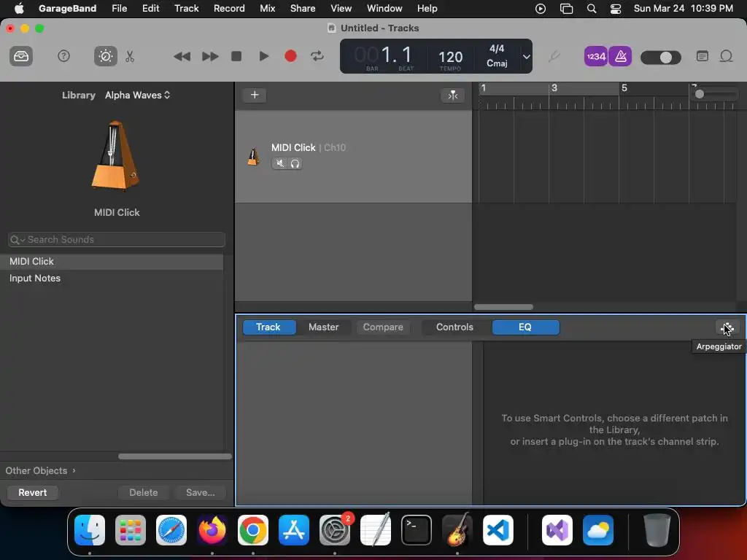The image size is (747, 560).
Task: Solo the MIDI Click track with headphones
Action: pos(295,163)
